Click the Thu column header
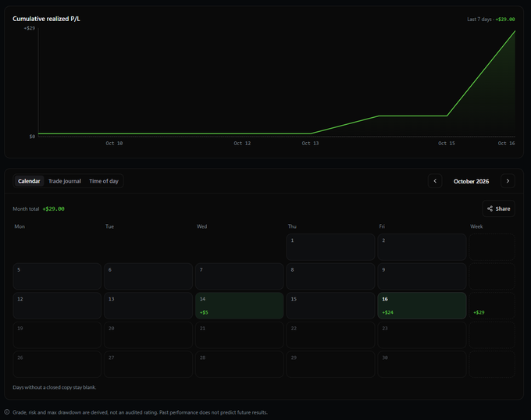The height and width of the screenshot is (420, 531). click(292, 226)
